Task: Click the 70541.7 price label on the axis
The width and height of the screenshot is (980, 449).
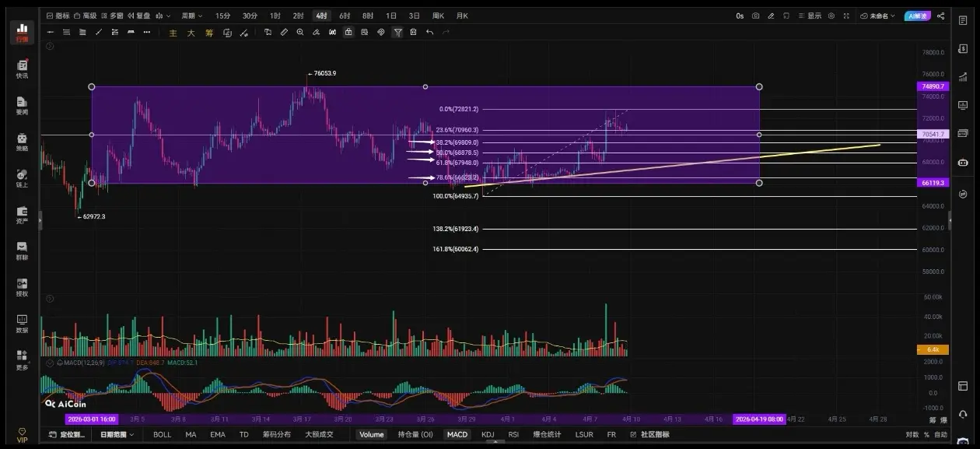Action: click(933, 134)
